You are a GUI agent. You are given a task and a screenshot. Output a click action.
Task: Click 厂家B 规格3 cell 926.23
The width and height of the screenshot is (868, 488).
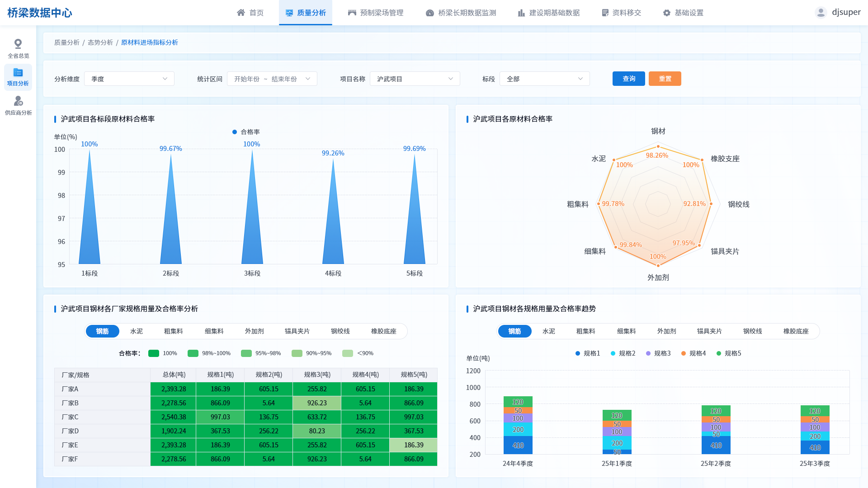[x=317, y=403]
